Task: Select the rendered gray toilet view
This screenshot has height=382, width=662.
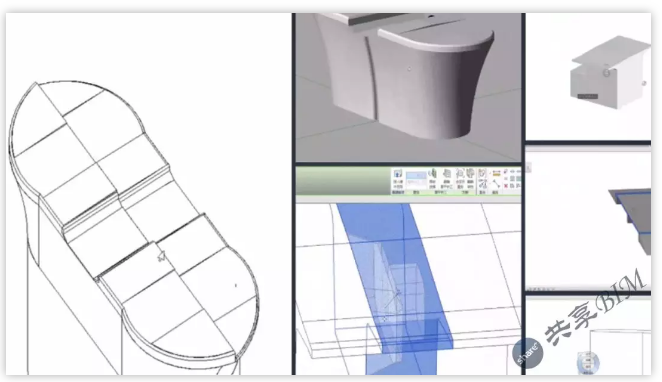Action: pyautogui.click(x=408, y=87)
